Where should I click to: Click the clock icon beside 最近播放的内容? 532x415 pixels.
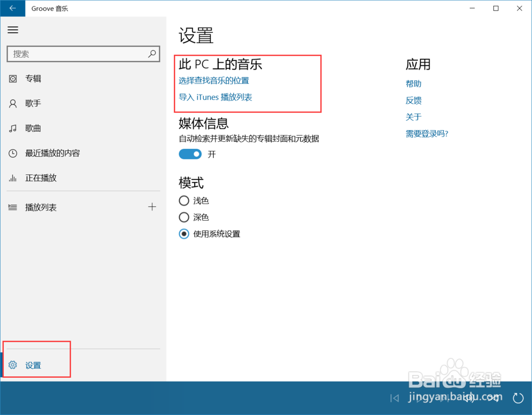pyautogui.click(x=13, y=153)
